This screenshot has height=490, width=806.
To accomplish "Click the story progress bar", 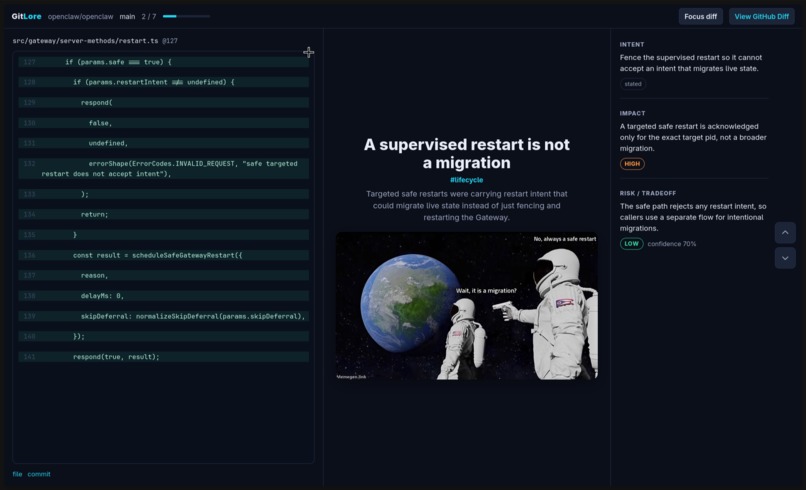I will [x=186, y=16].
